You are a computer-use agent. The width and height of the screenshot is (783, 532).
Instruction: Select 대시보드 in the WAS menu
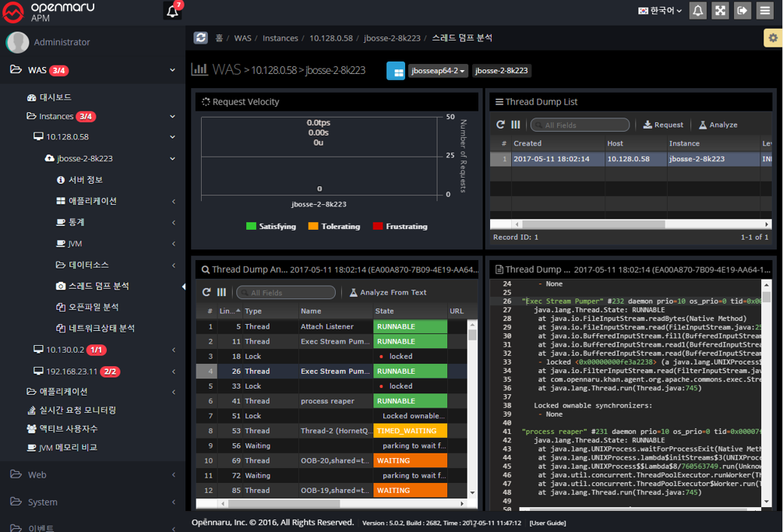[x=55, y=97]
